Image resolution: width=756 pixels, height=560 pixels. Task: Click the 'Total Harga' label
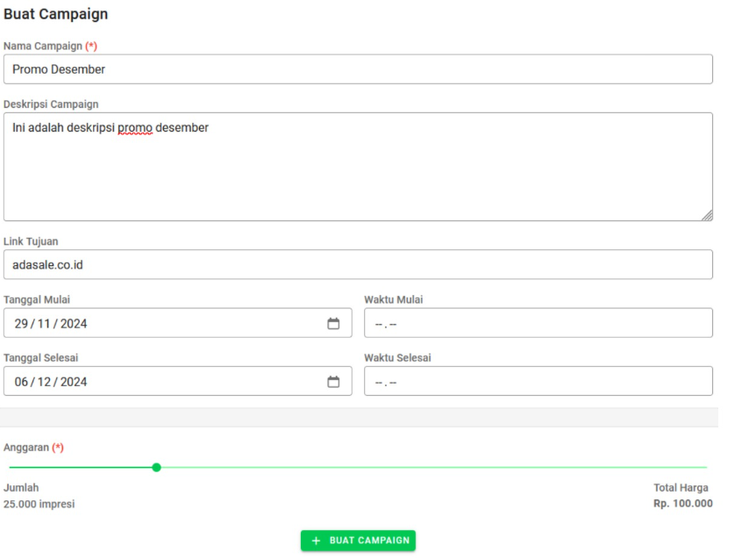(x=681, y=488)
